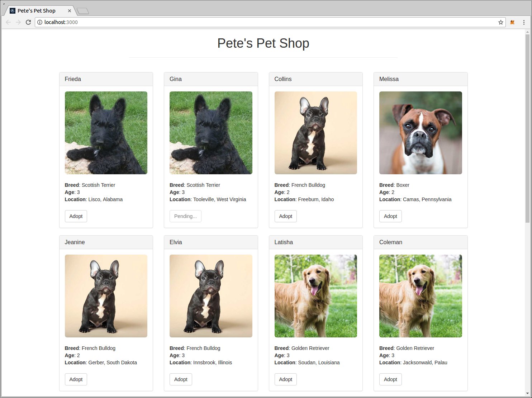Screen dimensions: 532x398
Task: Open the browser menu via three-dot icon
Action: (x=524, y=22)
